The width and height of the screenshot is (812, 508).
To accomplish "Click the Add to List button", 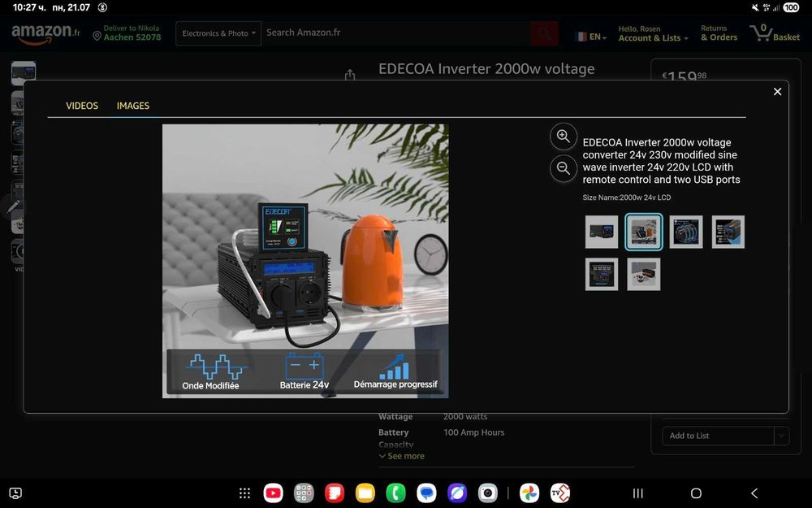I will click(x=719, y=436).
